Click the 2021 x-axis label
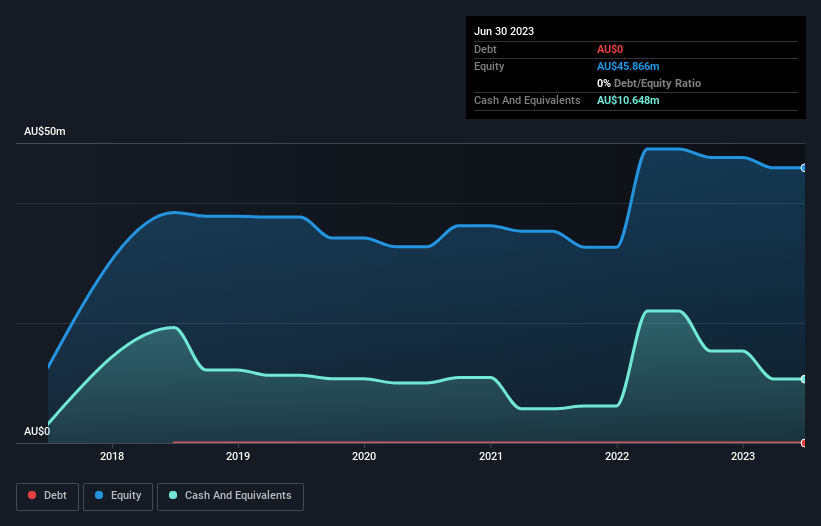Image resolution: width=821 pixels, height=526 pixels. (x=491, y=456)
